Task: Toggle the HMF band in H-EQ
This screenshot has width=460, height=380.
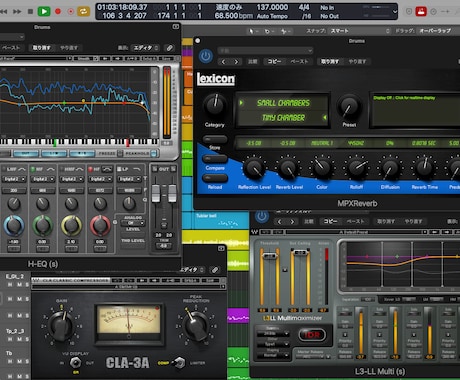Action: 62,169
